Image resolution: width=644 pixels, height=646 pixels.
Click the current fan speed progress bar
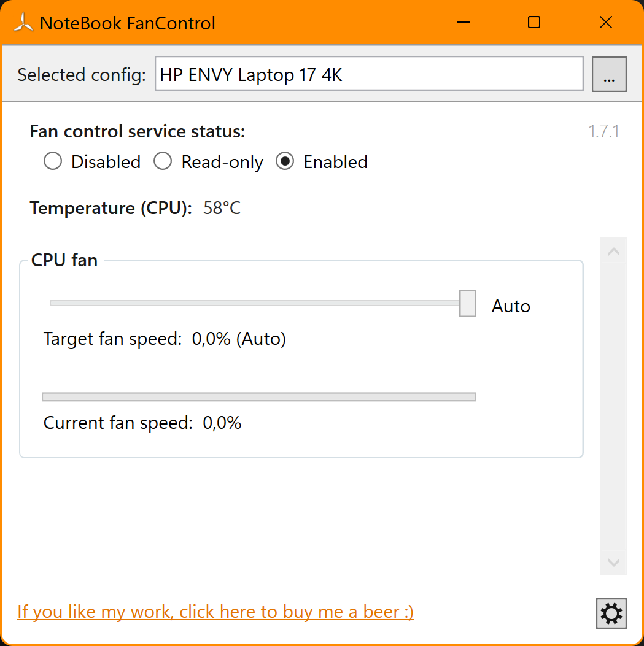pos(258,396)
